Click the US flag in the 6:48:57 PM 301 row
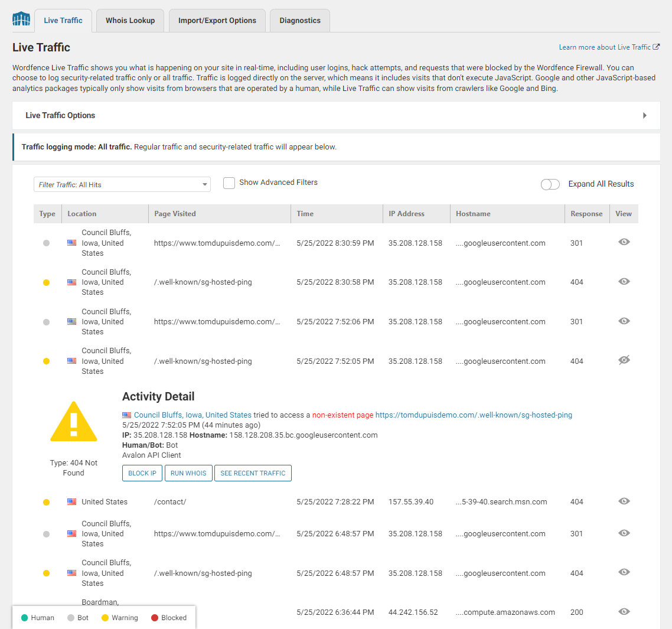Screen dimensions: 672x629 [72, 534]
